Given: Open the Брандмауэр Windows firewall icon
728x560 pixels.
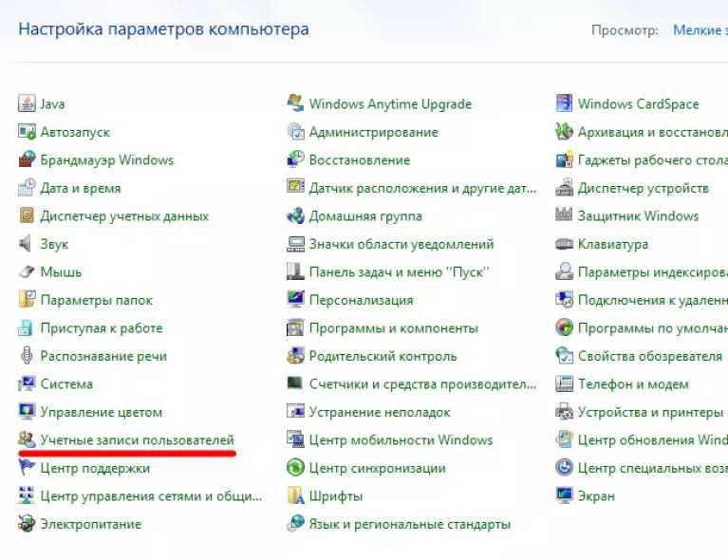Looking at the screenshot, I should click(x=27, y=159).
